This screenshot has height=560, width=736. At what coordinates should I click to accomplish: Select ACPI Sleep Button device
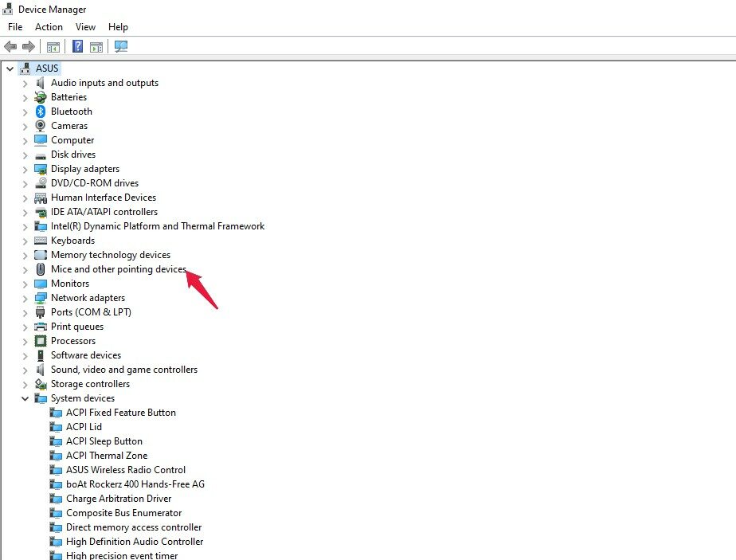(104, 441)
